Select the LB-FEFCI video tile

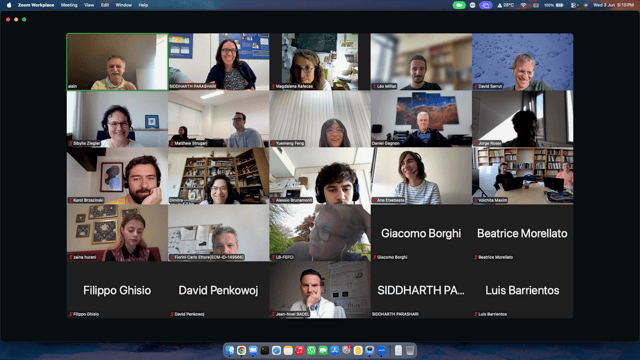coord(320,233)
